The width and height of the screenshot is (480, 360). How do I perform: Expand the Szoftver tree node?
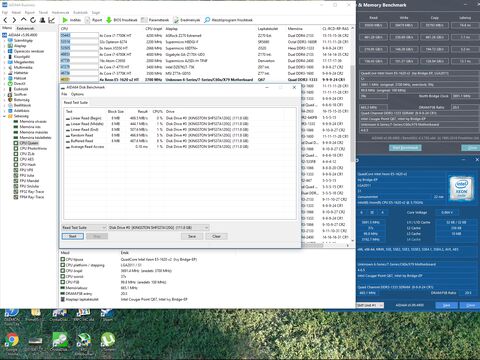(5, 94)
